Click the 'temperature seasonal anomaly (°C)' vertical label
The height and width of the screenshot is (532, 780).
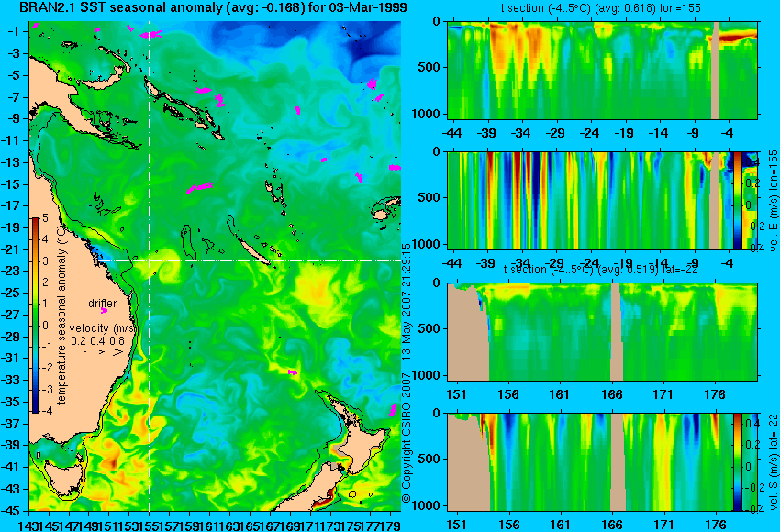(x=61, y=314)
